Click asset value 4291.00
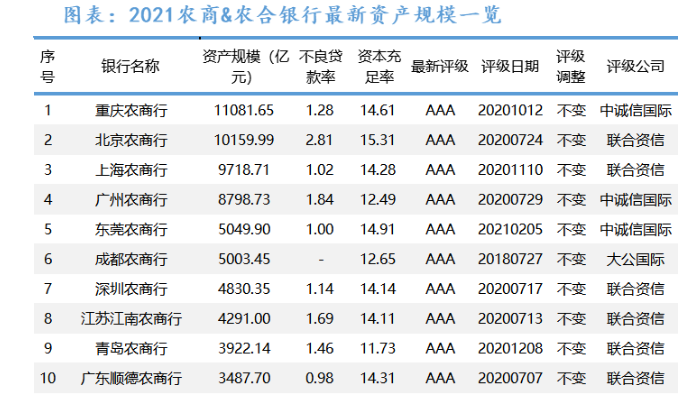The width and height of the screenshot is (698, 397). click(244, 319)
